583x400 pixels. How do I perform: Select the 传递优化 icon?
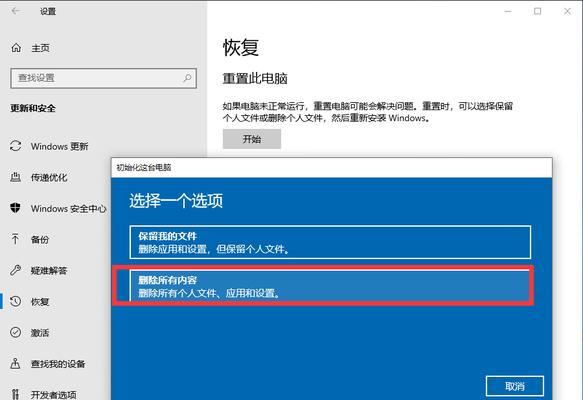(16, 177)
